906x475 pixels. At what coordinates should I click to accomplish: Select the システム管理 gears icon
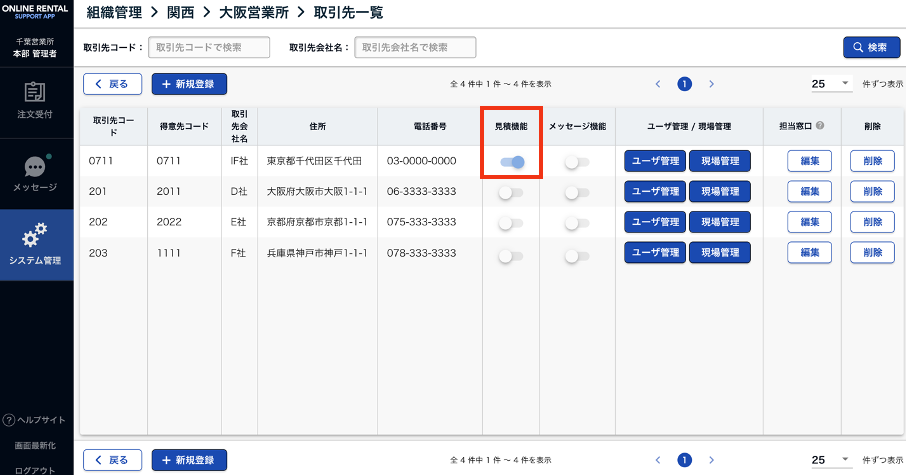36,236
